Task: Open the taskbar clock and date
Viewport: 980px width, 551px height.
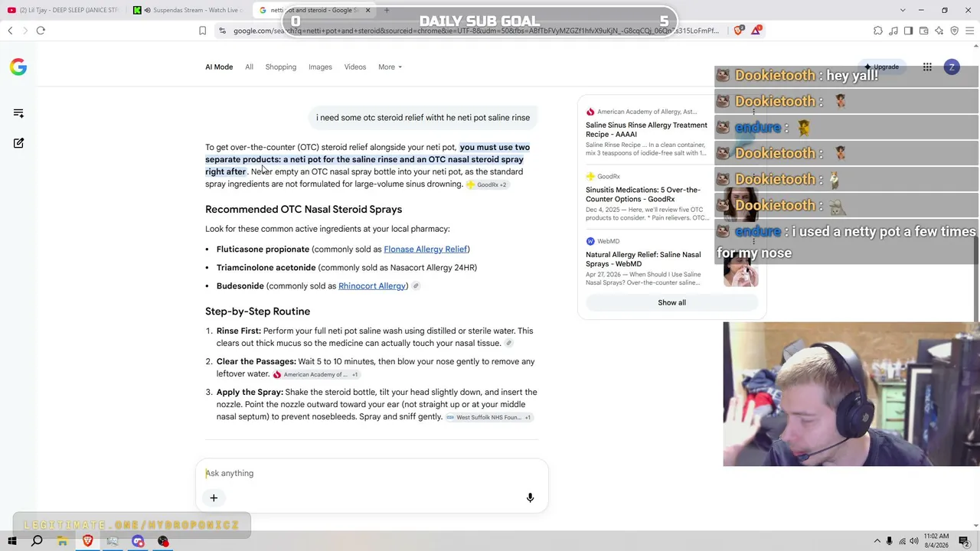Action: point(936,542)
